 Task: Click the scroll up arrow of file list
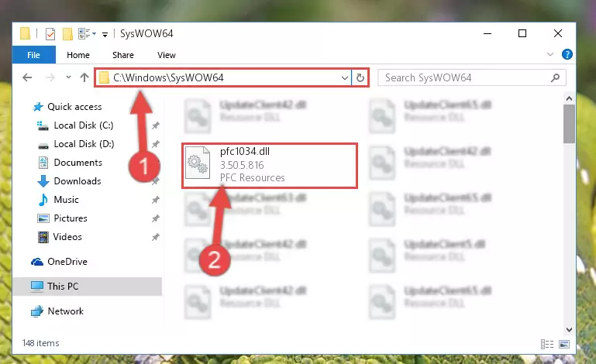point(569,99)
